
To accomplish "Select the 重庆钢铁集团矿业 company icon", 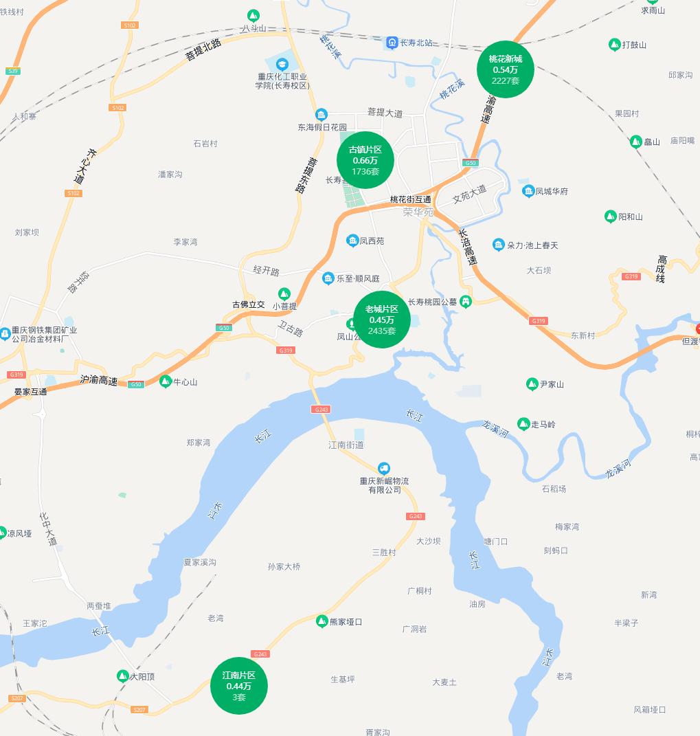I will (5, 334).
